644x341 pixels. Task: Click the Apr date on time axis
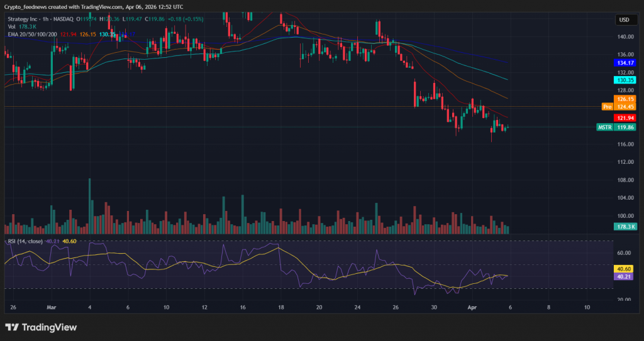point(472,308)
